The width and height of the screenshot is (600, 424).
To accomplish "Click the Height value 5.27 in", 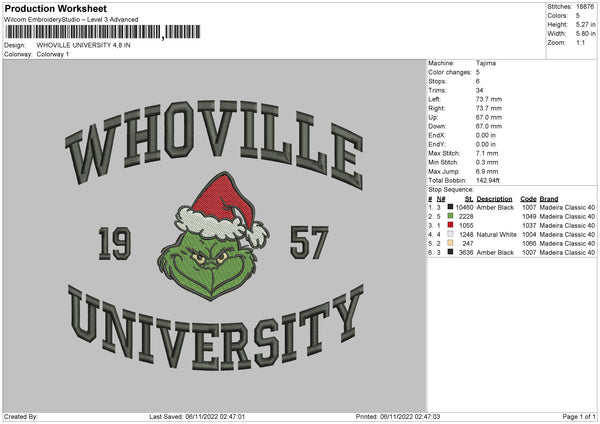I will pyautogui.click(x=586, y=24).
